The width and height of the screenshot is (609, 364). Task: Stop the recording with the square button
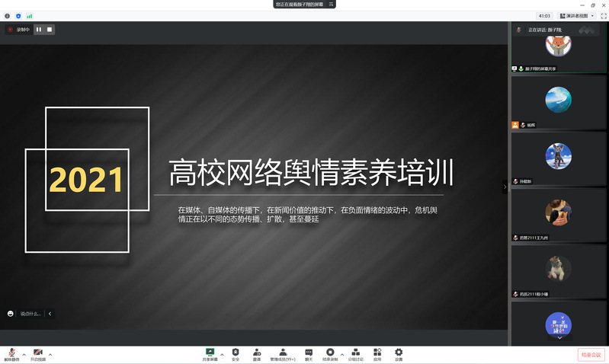[50, 30]
